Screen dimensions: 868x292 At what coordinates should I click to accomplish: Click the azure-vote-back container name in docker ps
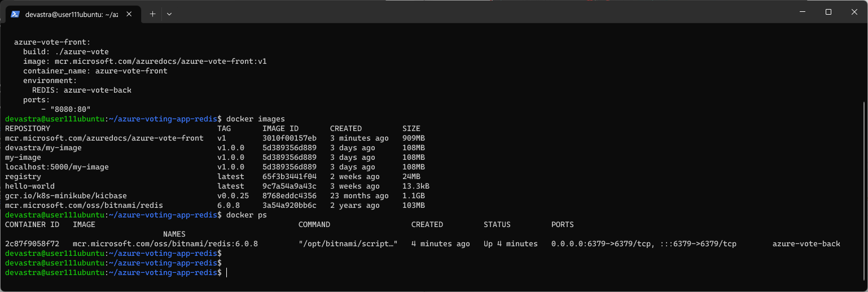806,244
